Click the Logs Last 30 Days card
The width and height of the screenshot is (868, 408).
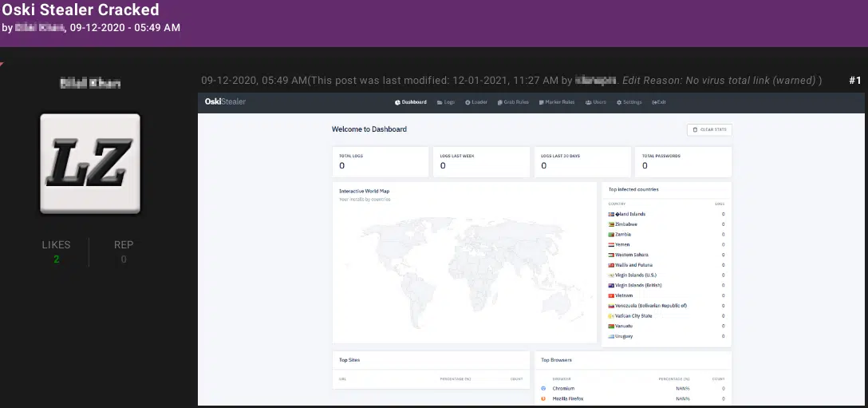click(582, 162)
